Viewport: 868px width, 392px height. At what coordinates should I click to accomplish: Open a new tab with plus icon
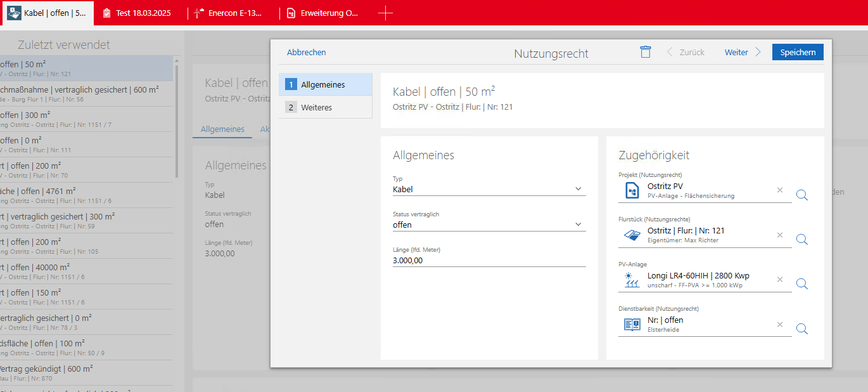pyautogui.click(x=385, y=13)
